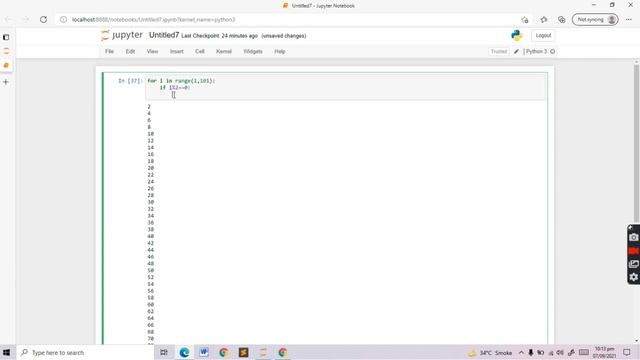Open Microsoft Word from taskbar
The width and height of the screenshot is (640, 360).
coord(204,352)
